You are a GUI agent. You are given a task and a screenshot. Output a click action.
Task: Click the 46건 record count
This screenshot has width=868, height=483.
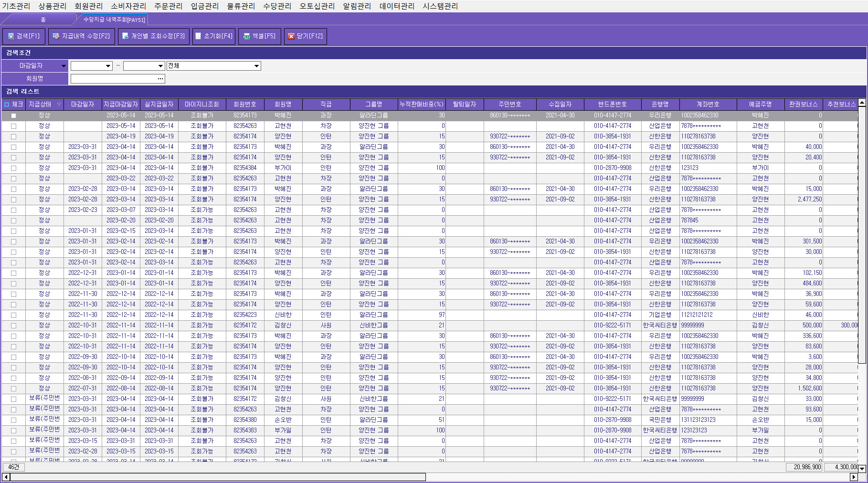14,467
